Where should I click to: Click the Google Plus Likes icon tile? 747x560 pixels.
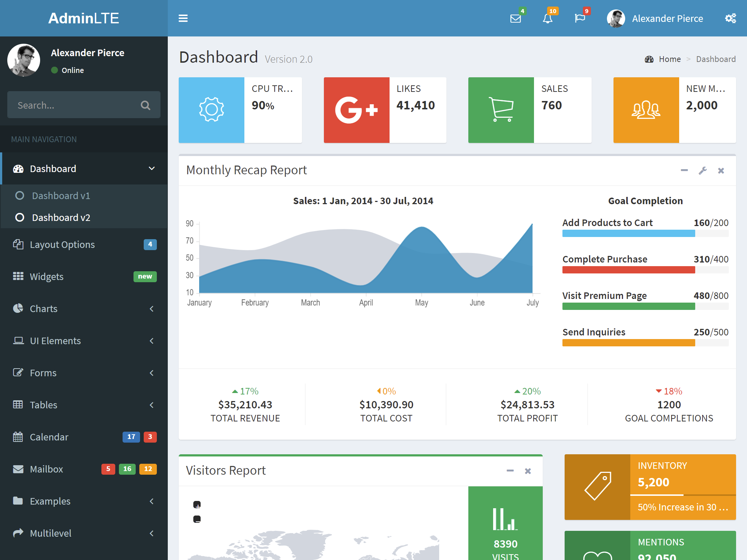pos(357,110)
